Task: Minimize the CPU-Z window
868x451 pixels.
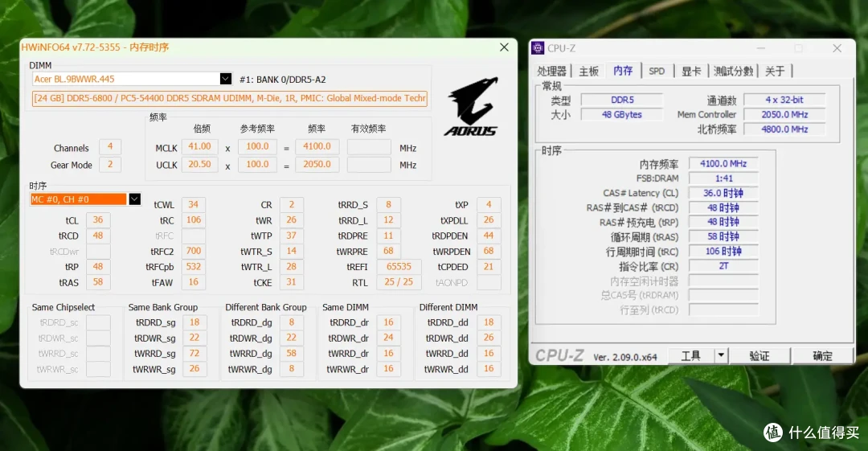Action: [x=761, y=48]
